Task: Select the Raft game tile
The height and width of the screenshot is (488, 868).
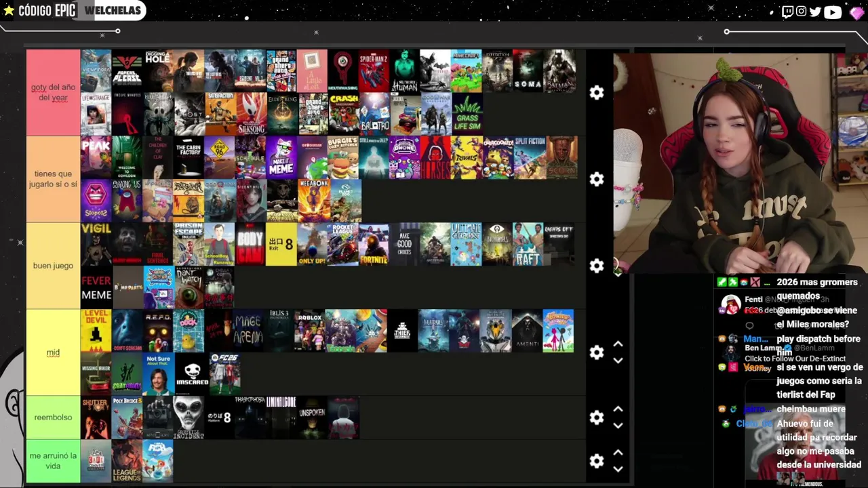Action: (528, 244)
